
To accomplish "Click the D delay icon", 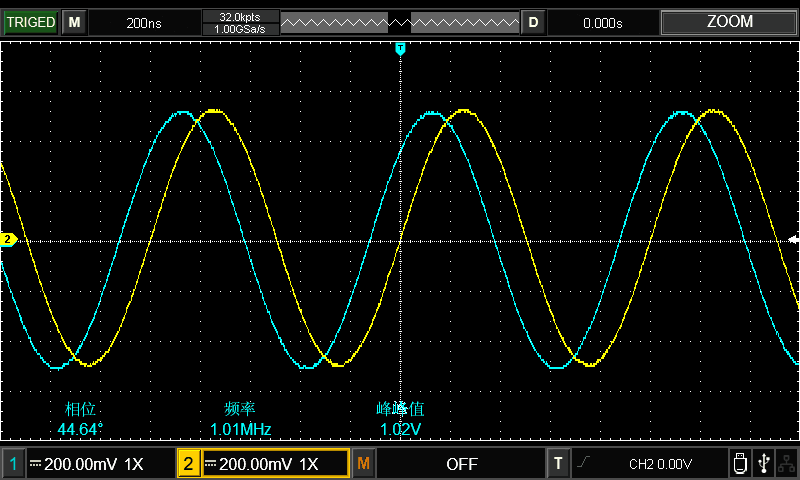I will [x=533, y=22].
